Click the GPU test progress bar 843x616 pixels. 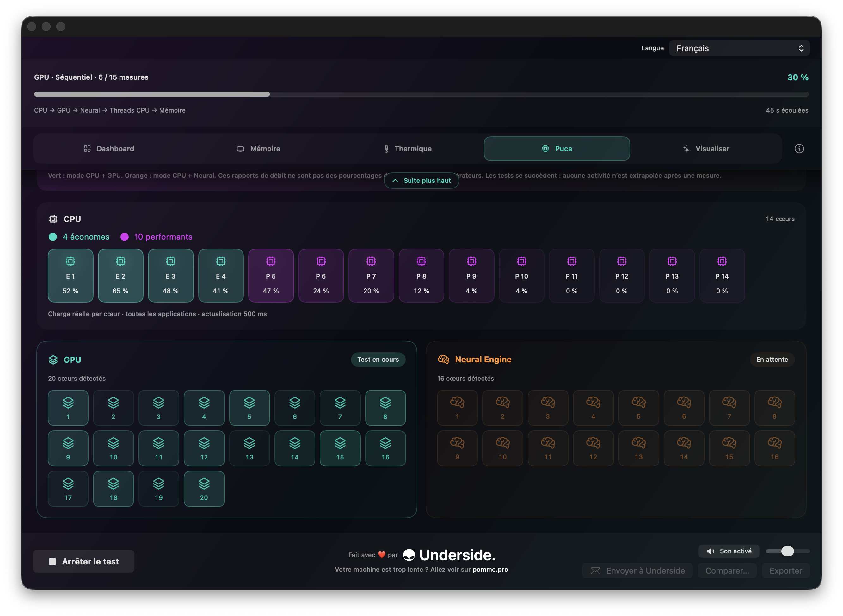click(421, 94)
